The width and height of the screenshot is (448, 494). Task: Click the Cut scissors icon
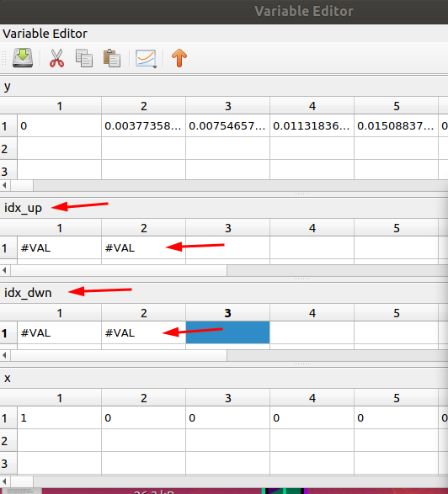56,58
